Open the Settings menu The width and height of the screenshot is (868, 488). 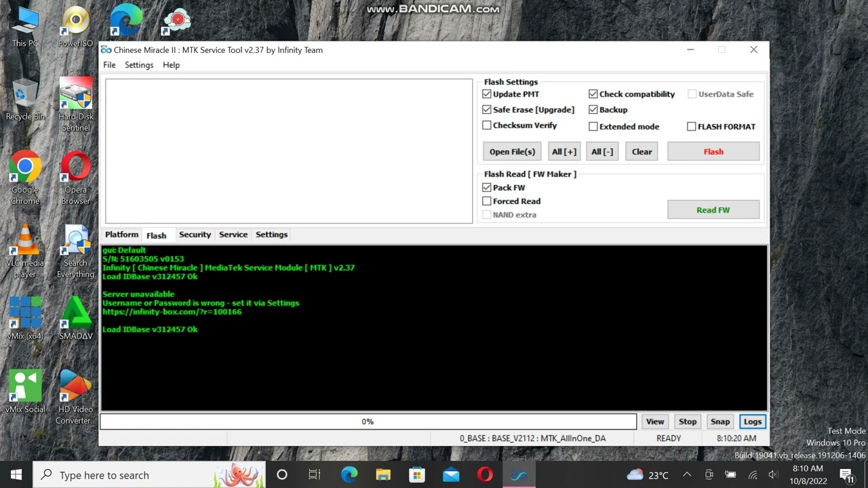(x=139, y=65)
